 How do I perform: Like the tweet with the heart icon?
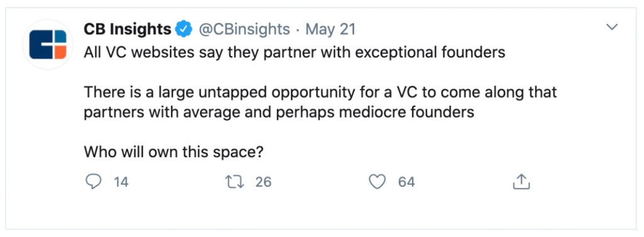(377, 182)
